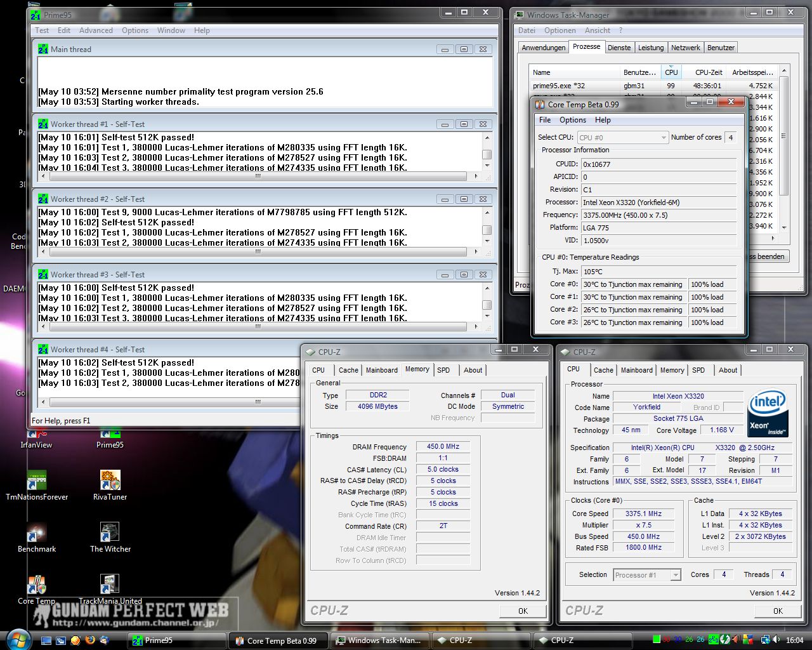Open the Test menu in Prime95
The width and height of the screenshot is (812, 650).
coord(42,30)
